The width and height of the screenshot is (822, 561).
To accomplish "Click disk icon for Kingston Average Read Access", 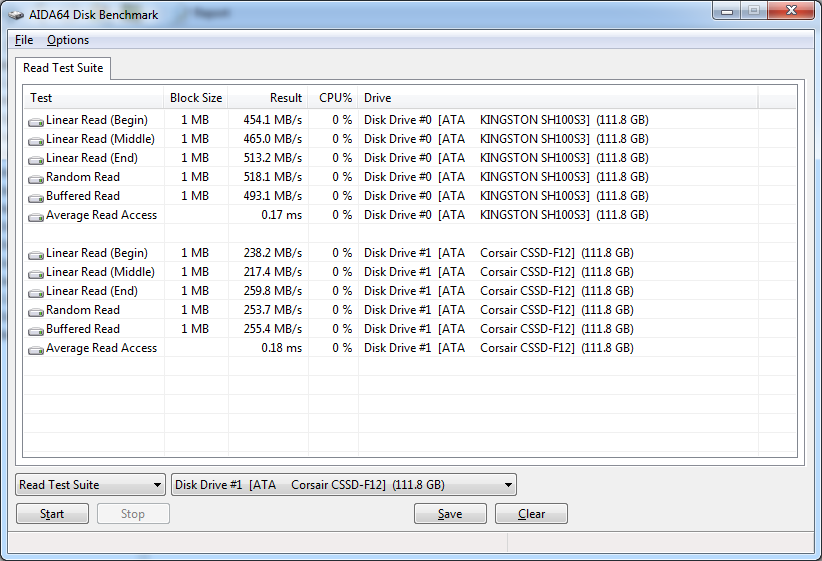I will tap(36, 217).
